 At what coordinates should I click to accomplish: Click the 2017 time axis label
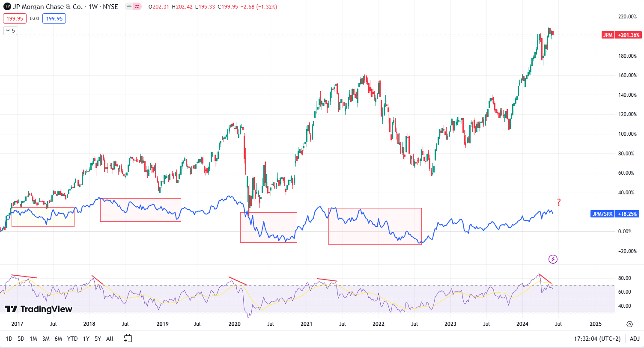[x=17, y=324]
